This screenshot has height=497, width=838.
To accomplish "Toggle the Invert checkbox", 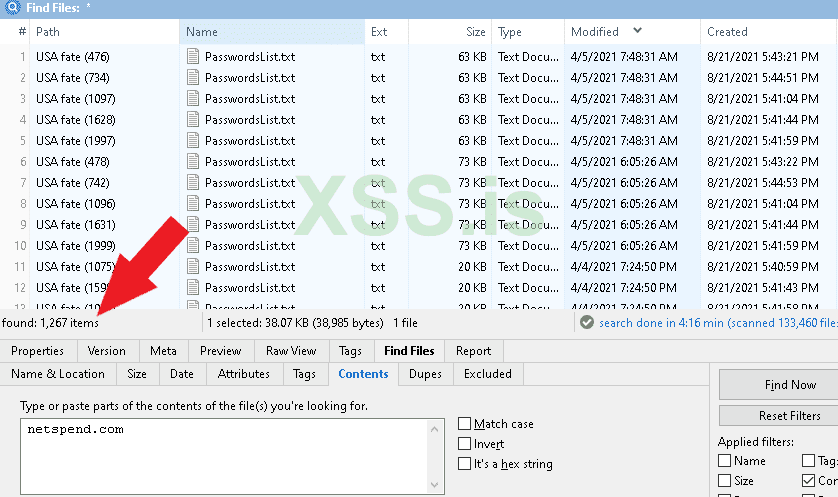I will point(464,444).
